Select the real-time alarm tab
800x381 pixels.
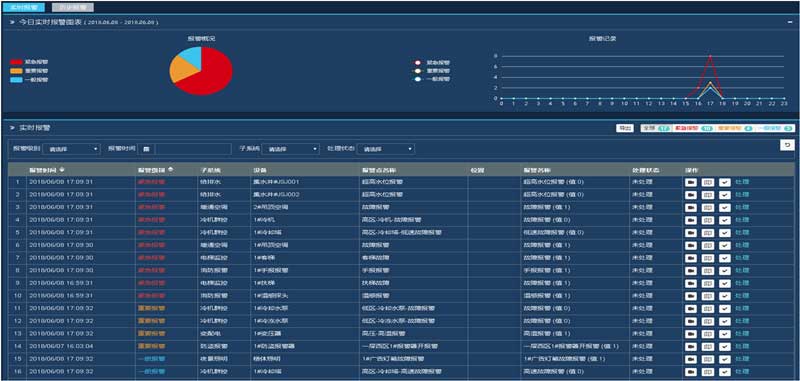[24, 8]
